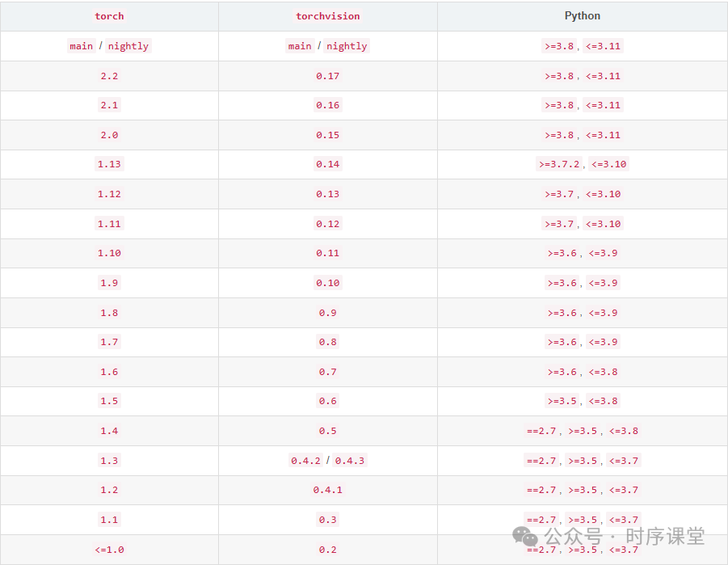Click torch version 2.2 cell
This screenshot has width=728, height=565.
tap(109, 76)
